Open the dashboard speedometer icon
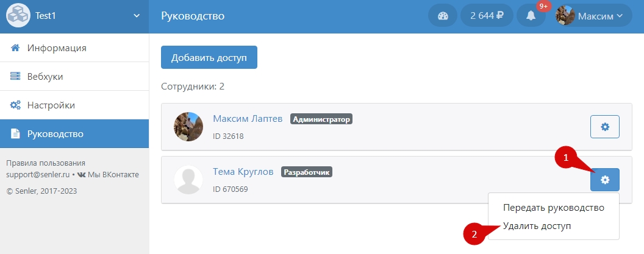The image size is (644, 254). (443, 16)
